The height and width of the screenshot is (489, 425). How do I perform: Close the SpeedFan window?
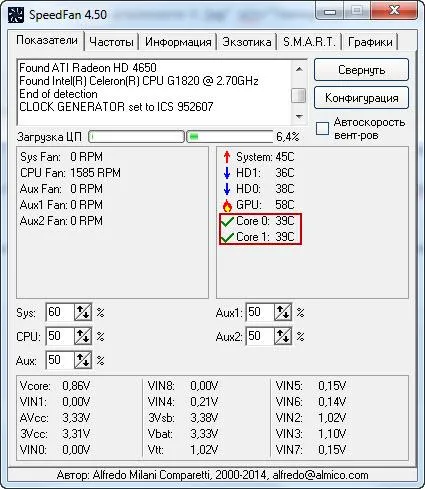[x=394, y=11]
